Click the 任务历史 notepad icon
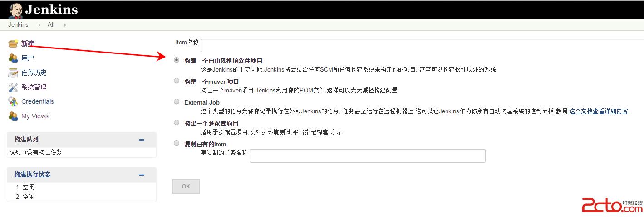This screenshot has height=217, width=644. tap(13, 72)
